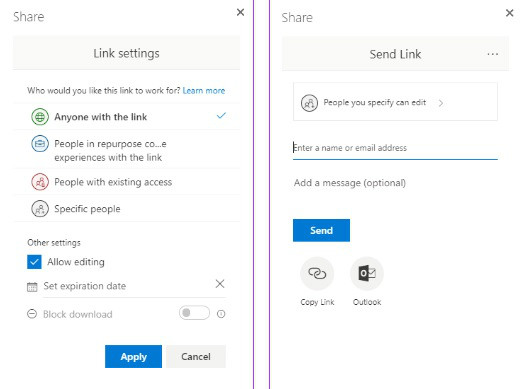Screen dimensions: 521x389
Task: Click the red existing access people icon
Action: (40, 182)
